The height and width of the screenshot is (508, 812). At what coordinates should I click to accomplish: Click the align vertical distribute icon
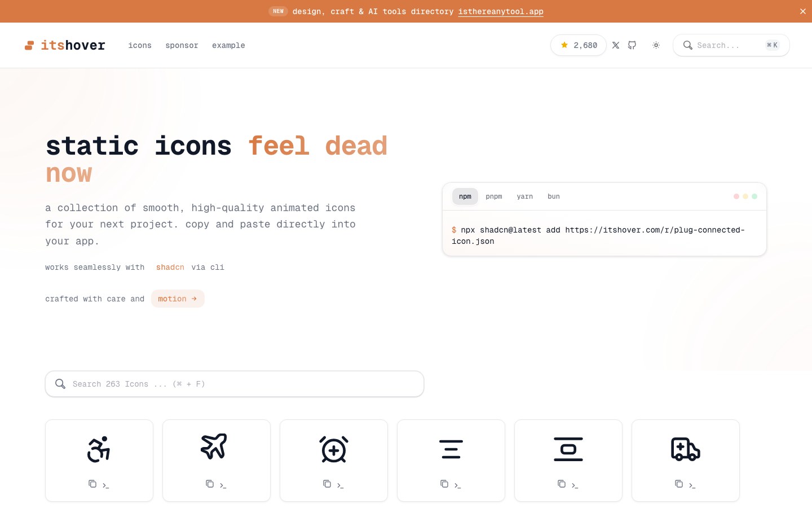pyautogui.click(x=568, y=449)
